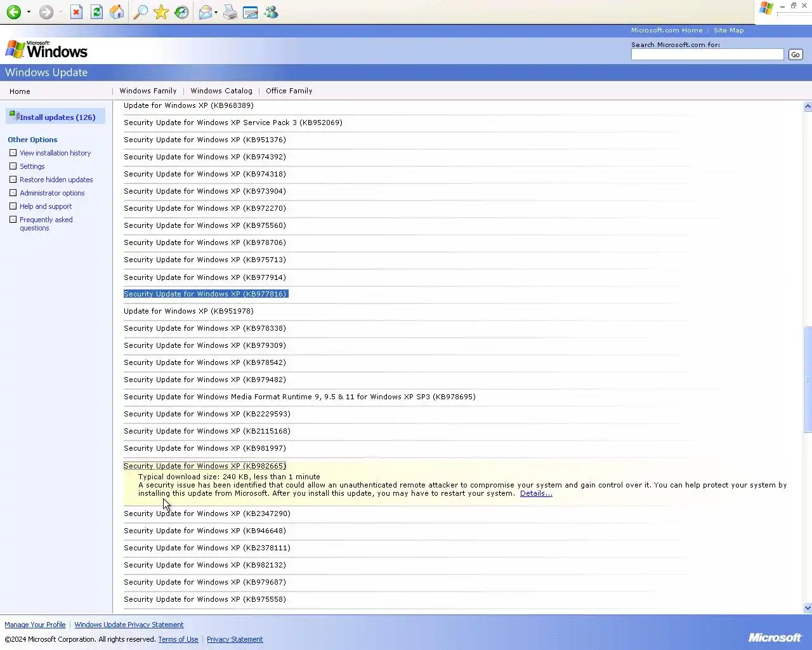Click the box icon beside Settings
This screenshot has width=812, height=650.
(13, 166)
